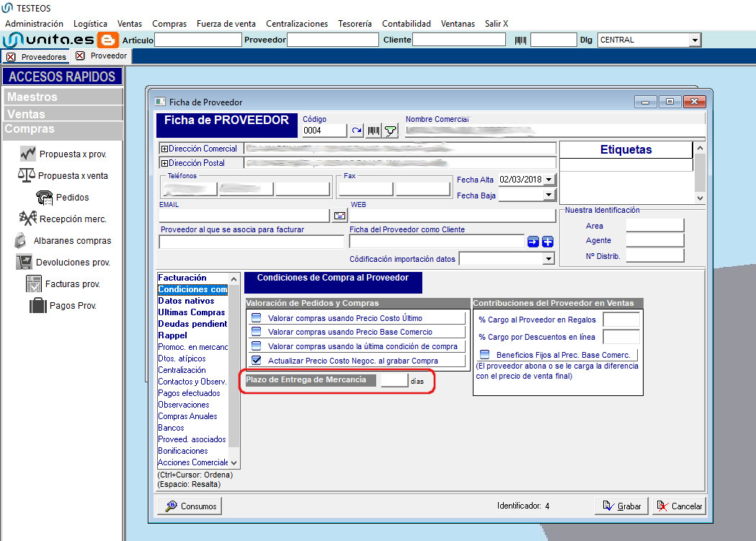This screenshot has height=541, width=756.
Task: Click the refresh arrow next to Código
Action: click(x=356, y=131)
